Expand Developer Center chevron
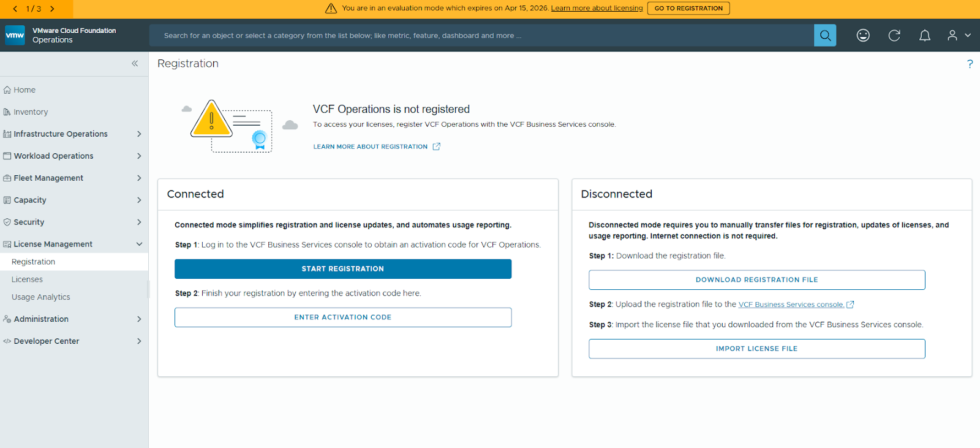The image size is (980, 448). (x=139, y=341)
